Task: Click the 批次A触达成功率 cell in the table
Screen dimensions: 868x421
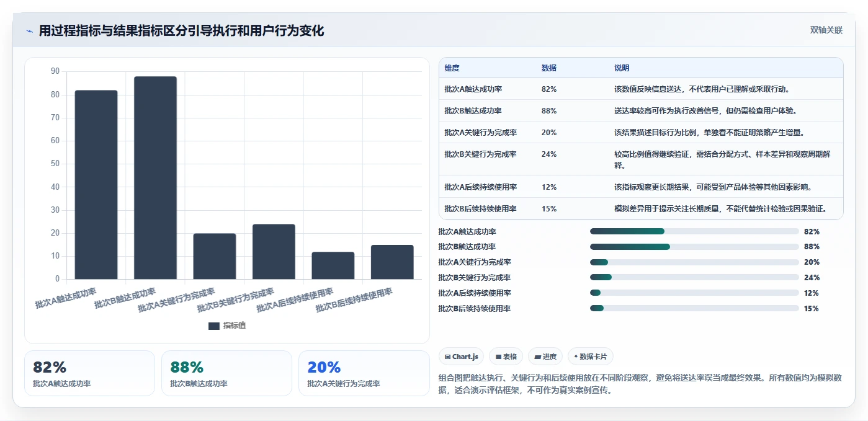Action: coord(473,89)
